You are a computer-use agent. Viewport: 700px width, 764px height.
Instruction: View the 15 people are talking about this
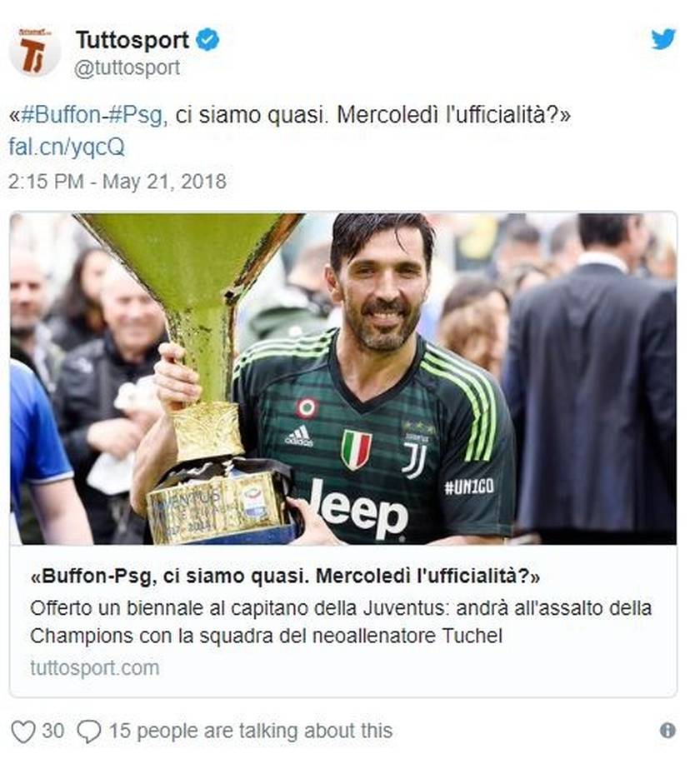[x=251, y=731]
